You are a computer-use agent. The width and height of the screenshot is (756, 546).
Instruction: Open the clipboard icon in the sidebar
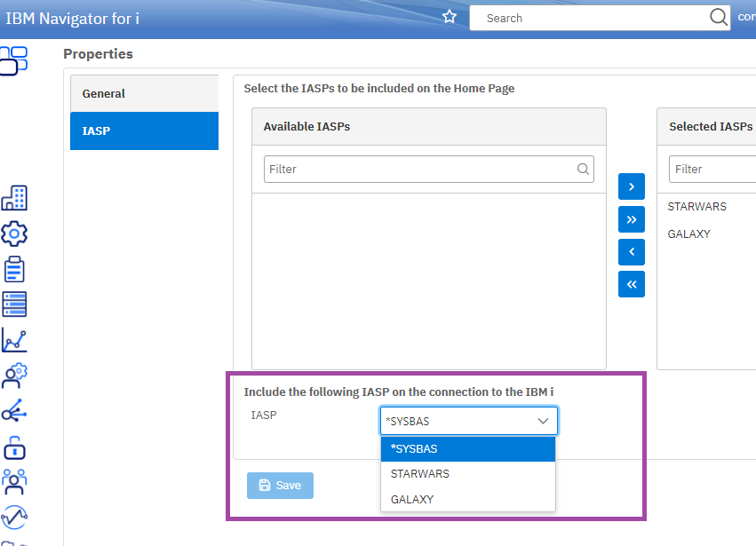(x=14, y=269)
